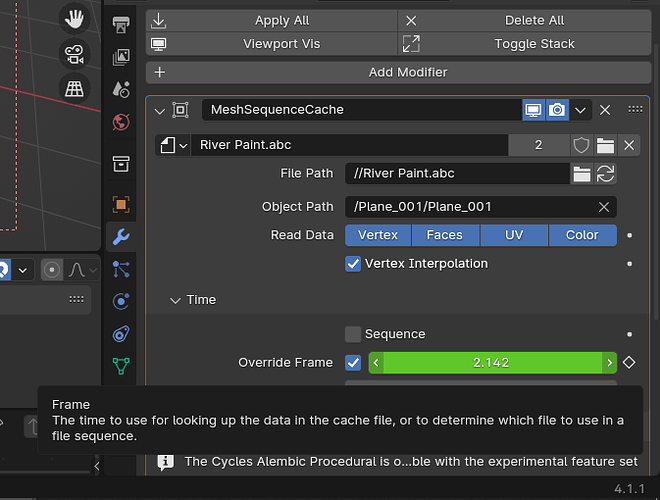
Task: Collapse the MeshSequenceCache modifier panel
Action: point(160,111)
